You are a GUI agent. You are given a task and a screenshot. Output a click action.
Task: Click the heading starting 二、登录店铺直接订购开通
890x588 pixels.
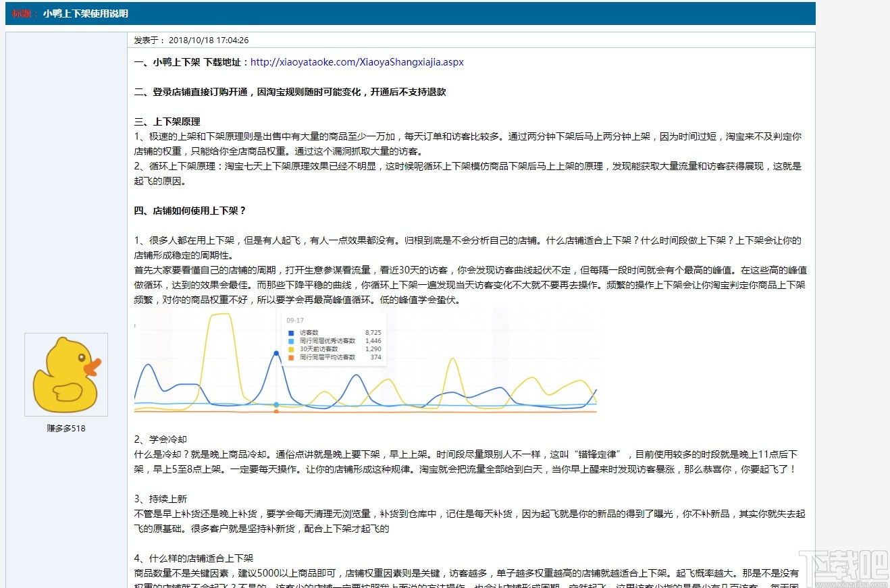[290, 92]
